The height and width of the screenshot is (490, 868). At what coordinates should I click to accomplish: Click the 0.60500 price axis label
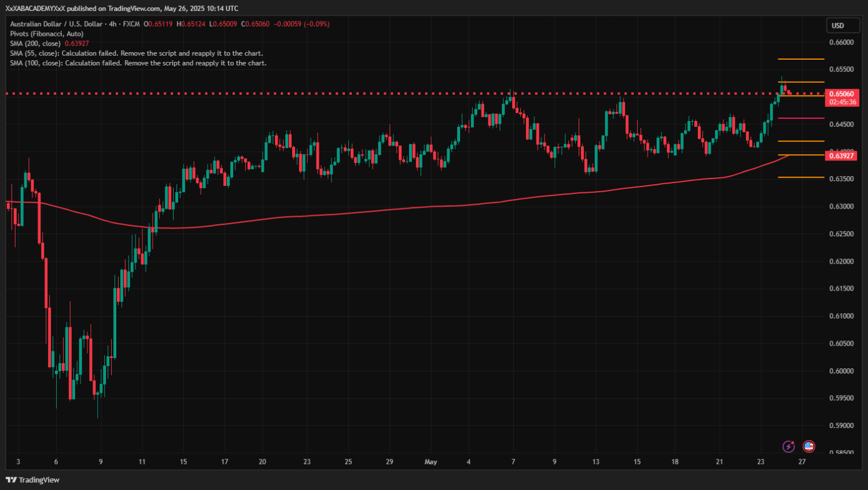click(x=841, y=343)
